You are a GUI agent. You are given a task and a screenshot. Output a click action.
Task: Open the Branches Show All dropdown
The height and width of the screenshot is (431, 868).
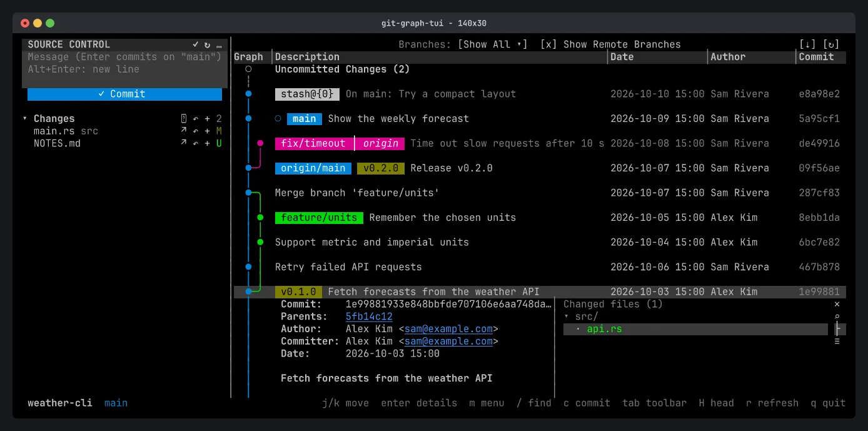[493, 44]
